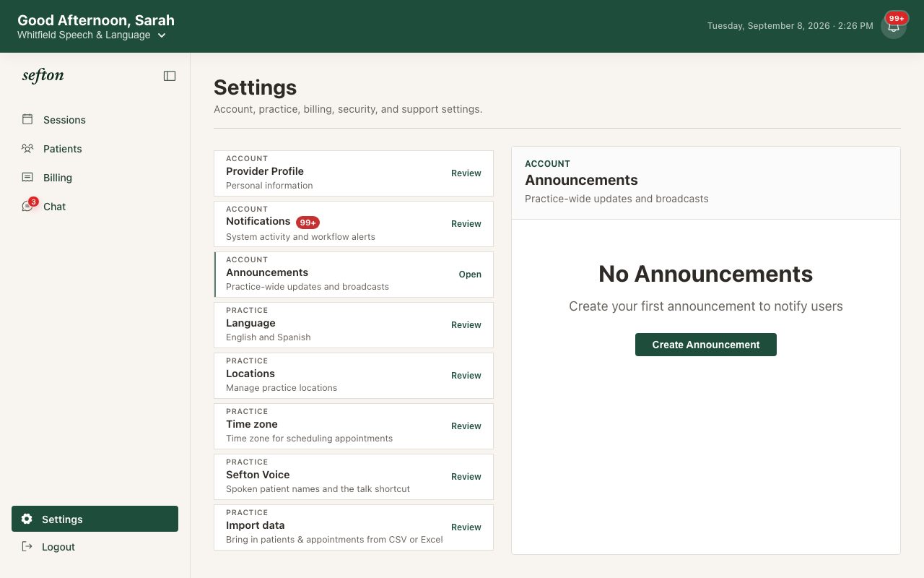
Task: Click 'English and Spanish' text
Action: pos(269,337)
